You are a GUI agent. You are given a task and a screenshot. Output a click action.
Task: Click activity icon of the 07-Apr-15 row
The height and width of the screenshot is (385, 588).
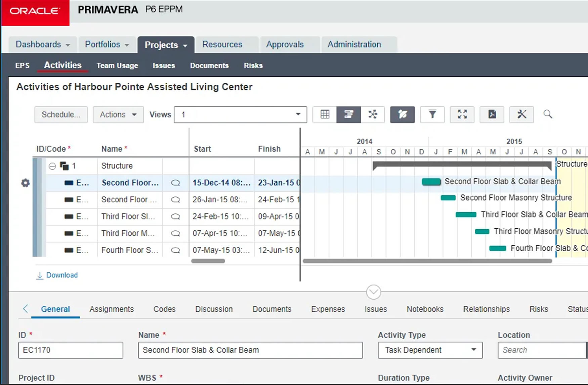[69, 233]
